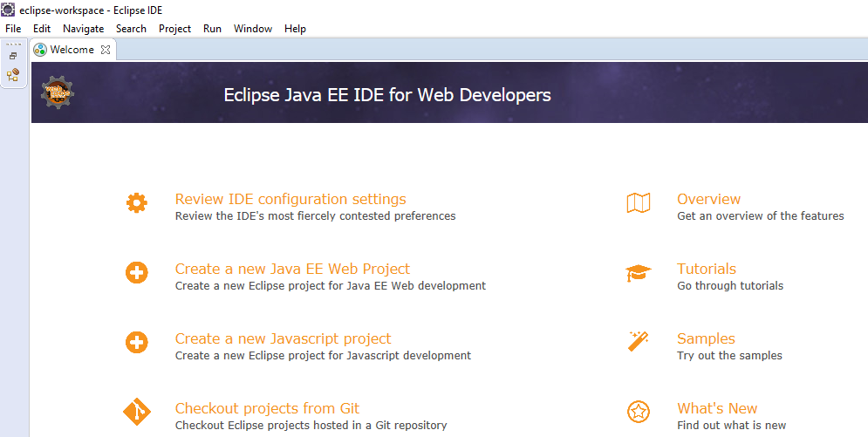Click the drag handle dots atop the side trim
The height and width of the screenshot is (437, 868).
(x=13, y=44)
